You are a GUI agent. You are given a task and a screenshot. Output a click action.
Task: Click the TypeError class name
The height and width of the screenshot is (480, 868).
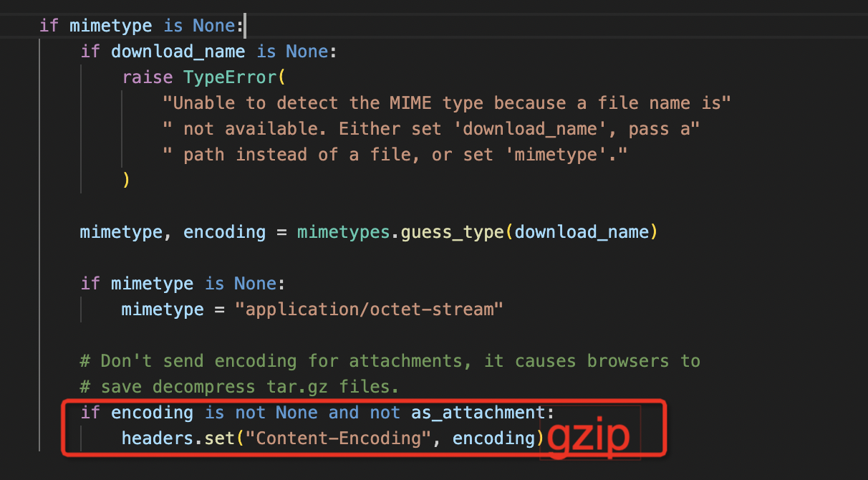click(x=229, y=77)
